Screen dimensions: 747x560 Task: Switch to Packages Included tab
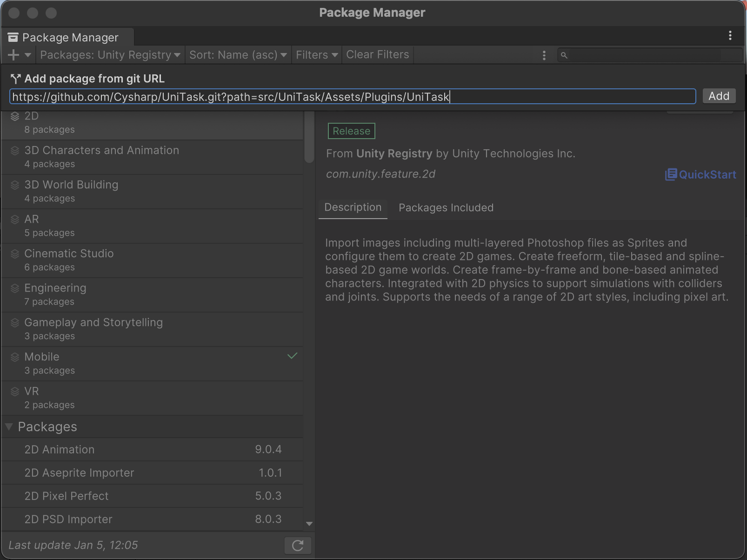(446, 208)
